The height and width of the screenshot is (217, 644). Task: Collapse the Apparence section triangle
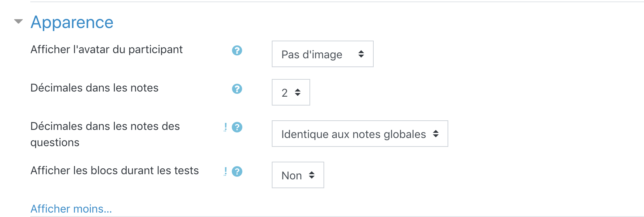point(18,21)
